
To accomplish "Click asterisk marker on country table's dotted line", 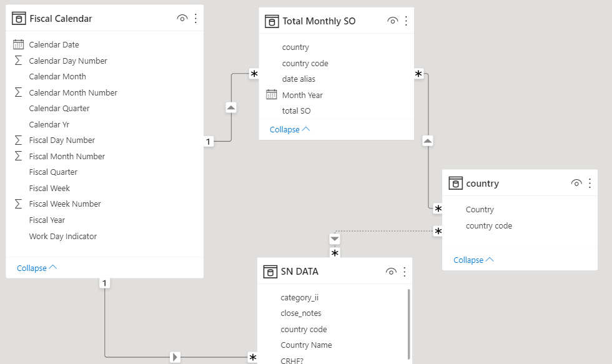I will pos(438,232).
